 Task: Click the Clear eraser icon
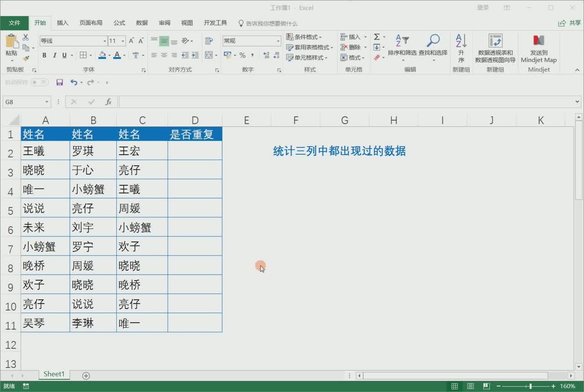point(377,58)
